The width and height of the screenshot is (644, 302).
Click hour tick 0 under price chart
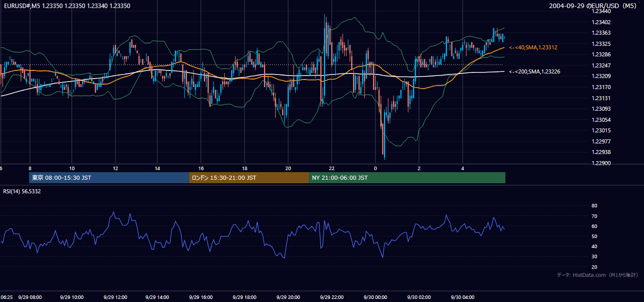pos(375,168)
